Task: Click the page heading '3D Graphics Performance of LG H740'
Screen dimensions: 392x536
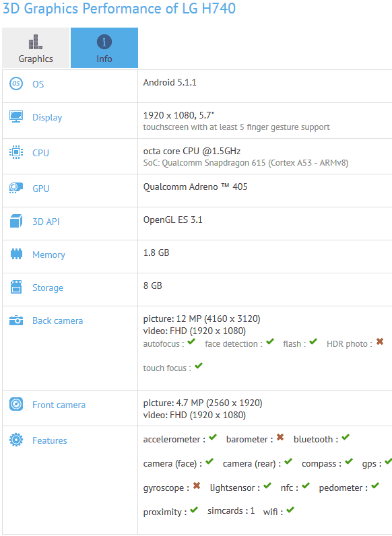Action: [119, 8]
